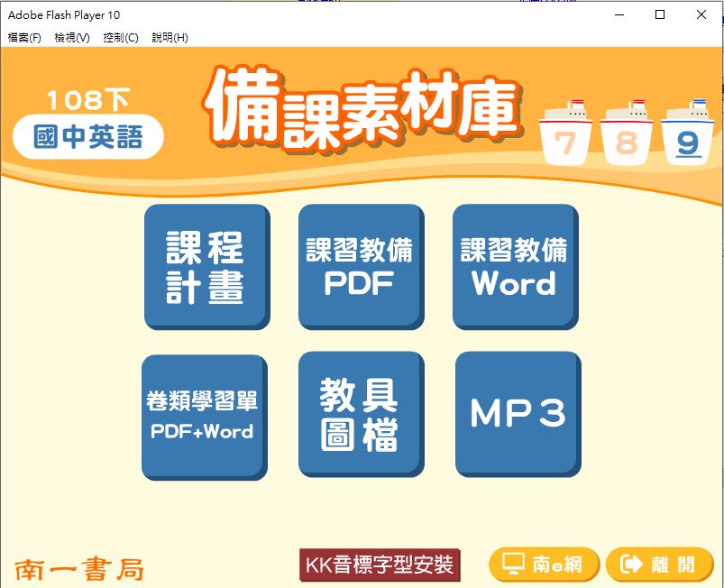Screen dimensions: 724x588
Task: Open the 課程計畫 tile
Action: pyautogui.click(x=206, y=266)
